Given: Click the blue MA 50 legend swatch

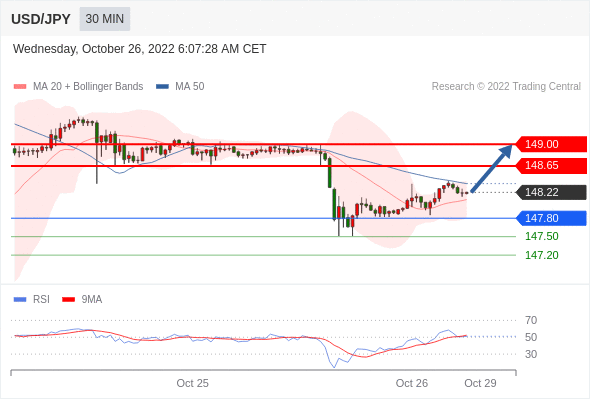Looking at the screenshot, I should coord(162,87).
